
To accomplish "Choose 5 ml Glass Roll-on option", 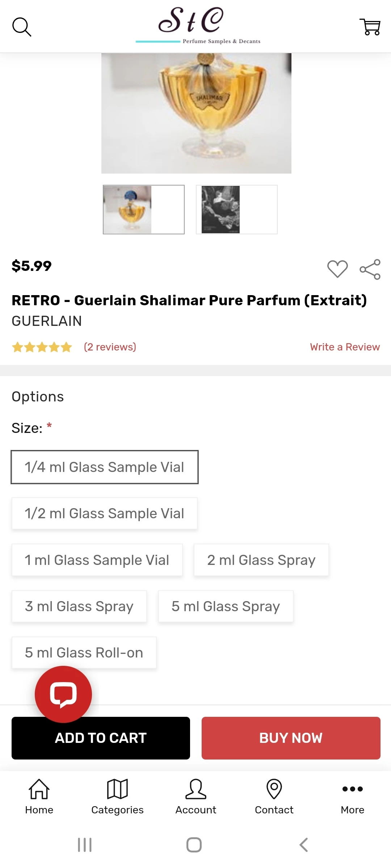I will (84, 653).
